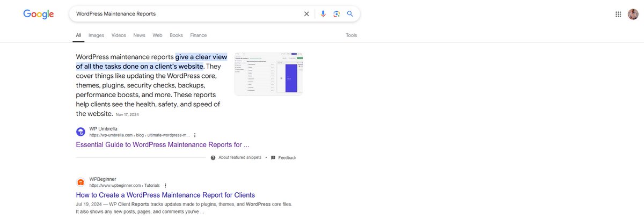The height and width of the screenshot is (219, 644).
Task: Start voice search with microphone icon
Action: (323, 14)
